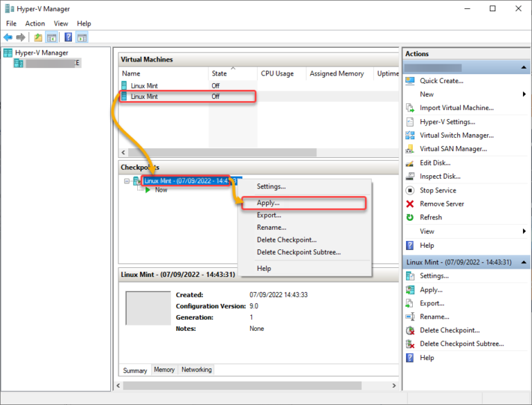Click the Delete Checkpoint Subtree icon

(409, 344)
